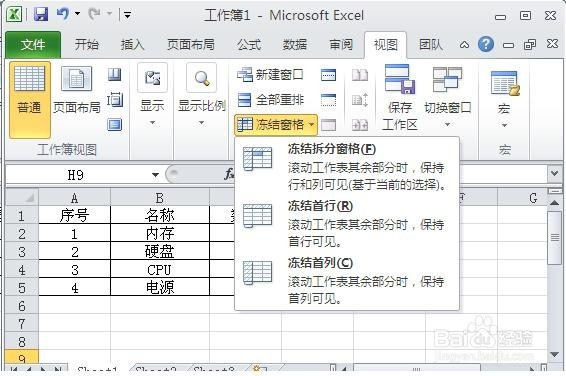Viewport: 566px width, 376px height.
Task: Click the Full Screen view icon
Action: pyautogui.click(x=115, y=125)
